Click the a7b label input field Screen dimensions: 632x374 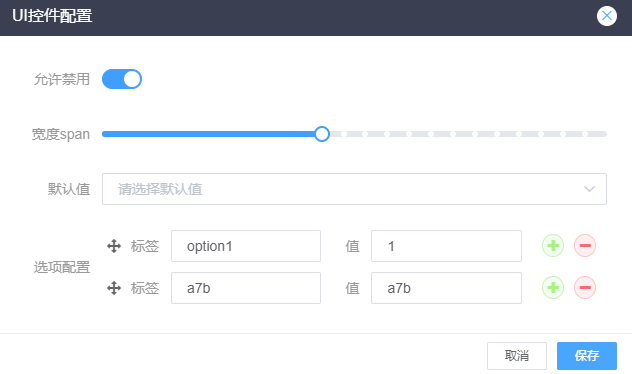246,288
